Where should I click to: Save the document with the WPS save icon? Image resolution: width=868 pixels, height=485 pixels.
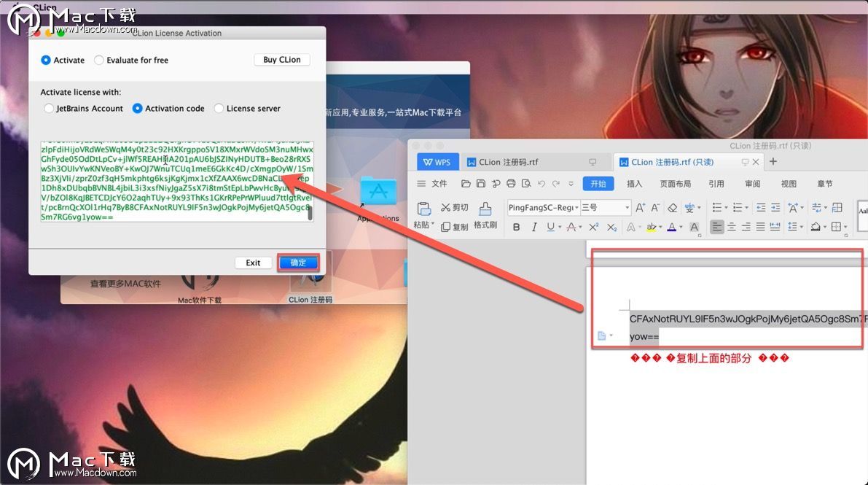point(480,184)
